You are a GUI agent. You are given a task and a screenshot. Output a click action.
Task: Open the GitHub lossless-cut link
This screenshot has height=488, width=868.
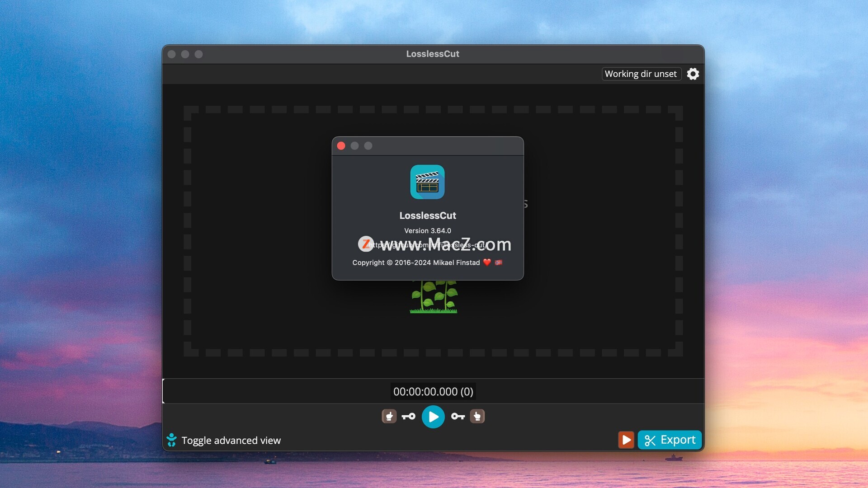(428, 245)
